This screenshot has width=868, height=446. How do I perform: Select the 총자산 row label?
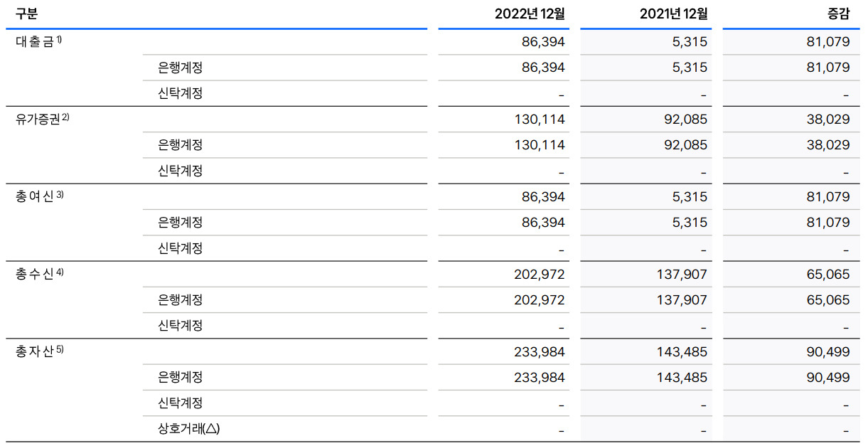pos(40,351)
